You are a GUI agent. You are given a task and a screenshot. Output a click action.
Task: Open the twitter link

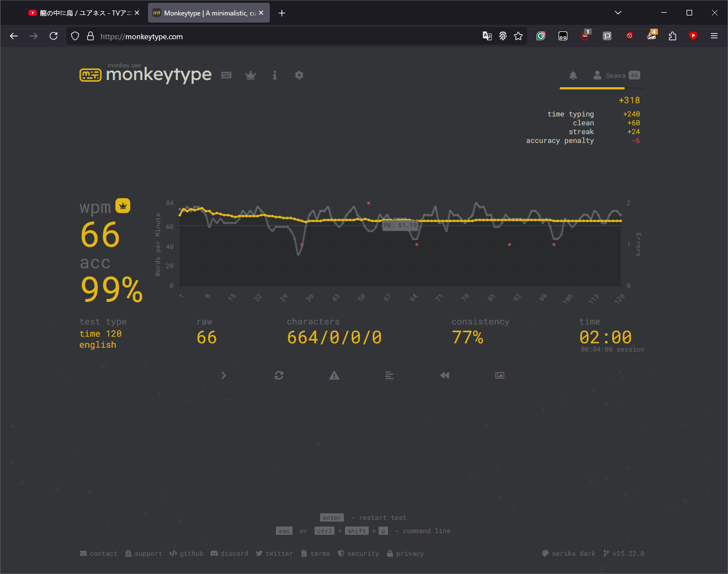pos(274,554)
